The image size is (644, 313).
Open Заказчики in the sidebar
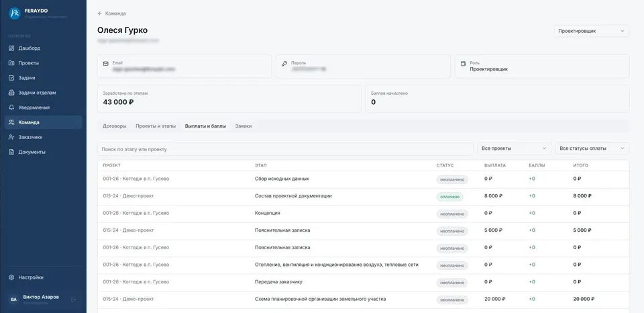(43, 137)
